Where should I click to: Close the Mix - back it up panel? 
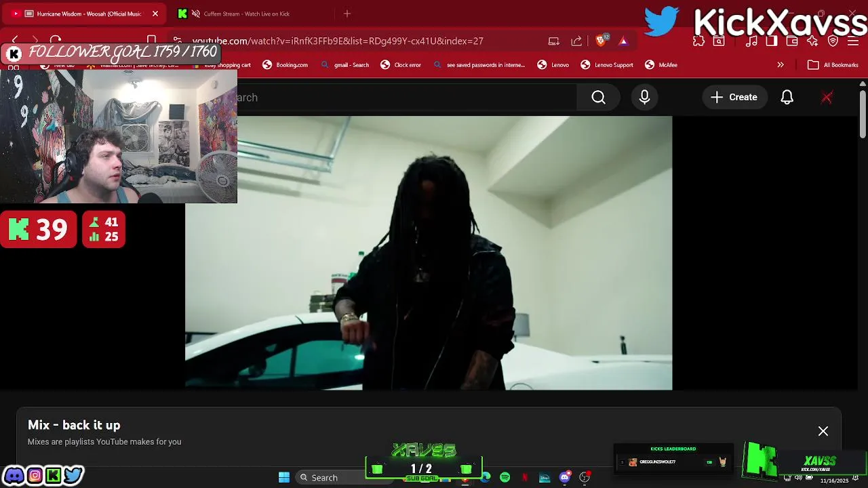tap(823, 431)
